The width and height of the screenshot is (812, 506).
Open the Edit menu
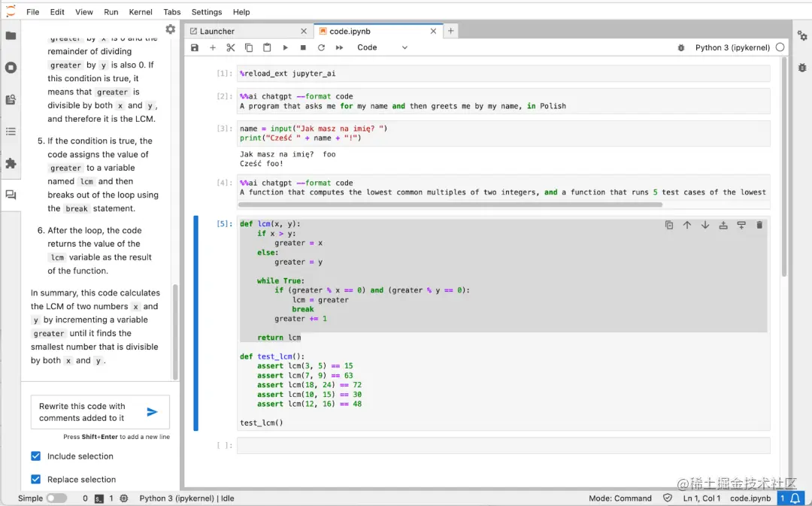(57, 12)
